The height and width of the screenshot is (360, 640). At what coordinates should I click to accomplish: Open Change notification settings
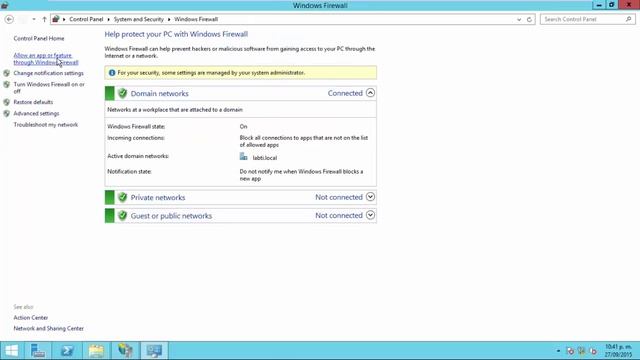click(x=48, y=73)
